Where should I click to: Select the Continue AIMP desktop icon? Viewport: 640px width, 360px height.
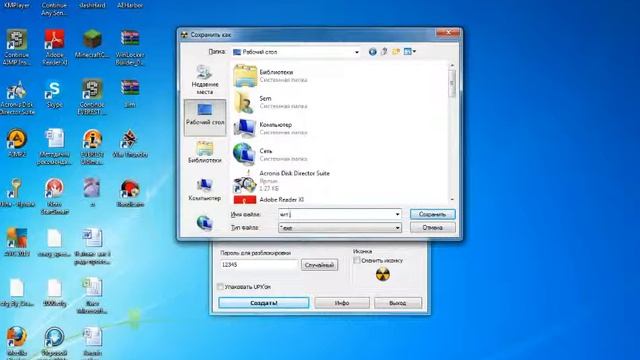click(17, 47)
